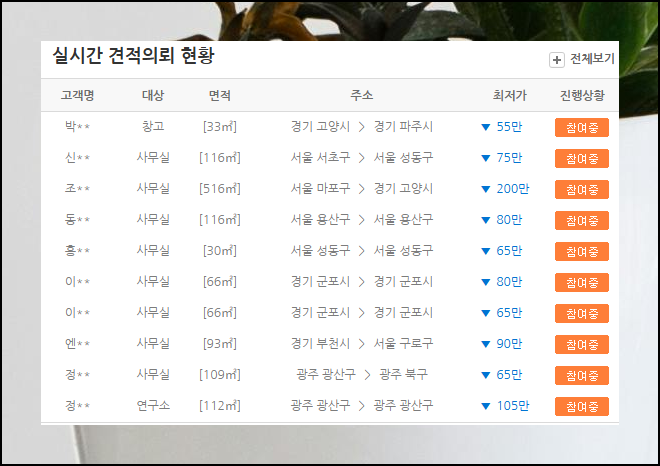Click the 55만 lowest price value

[509, 127]
